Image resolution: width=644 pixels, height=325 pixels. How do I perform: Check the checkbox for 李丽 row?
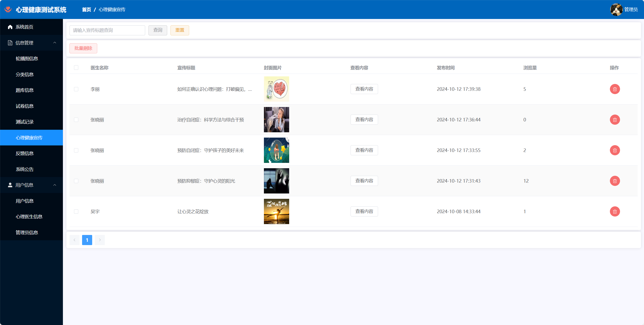click(x=76, y=89)
